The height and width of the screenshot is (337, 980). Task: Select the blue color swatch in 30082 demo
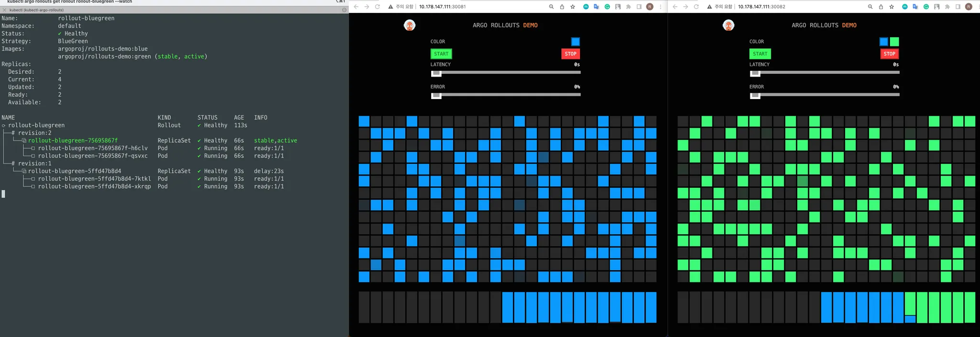point(884,42)
